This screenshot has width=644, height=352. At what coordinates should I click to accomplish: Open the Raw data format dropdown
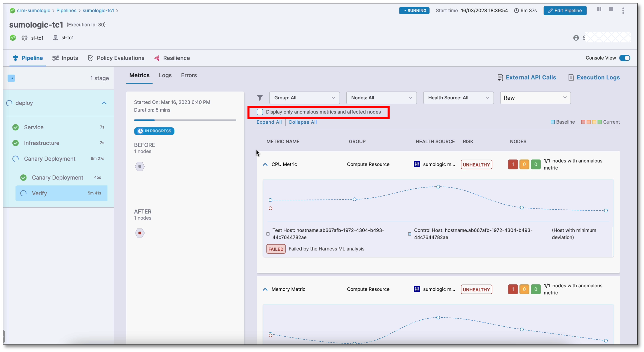[x=535, y=98]
